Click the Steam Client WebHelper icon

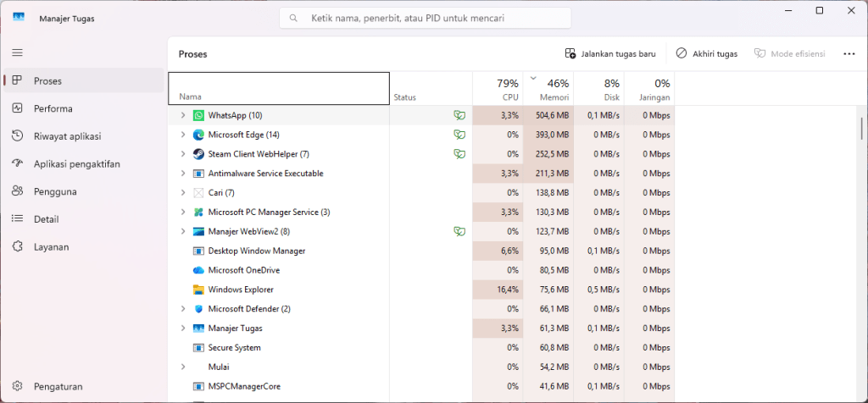pos(198,154)
